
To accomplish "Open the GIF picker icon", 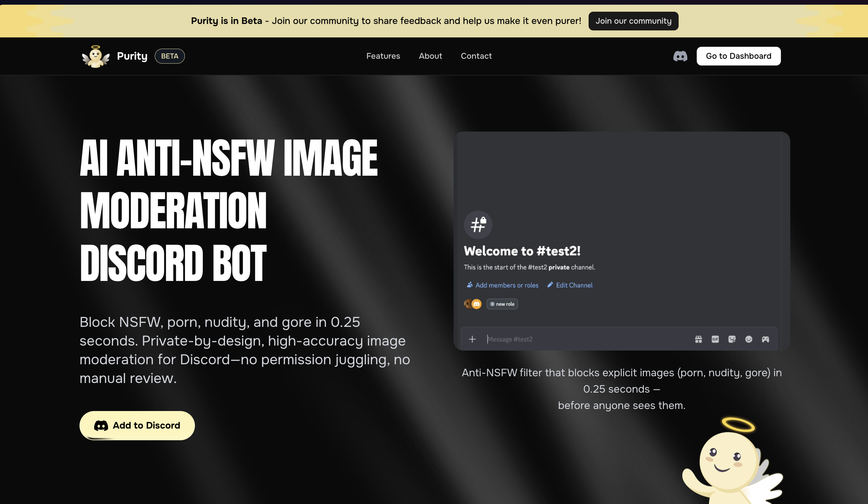I will click(x=715, y=339).
